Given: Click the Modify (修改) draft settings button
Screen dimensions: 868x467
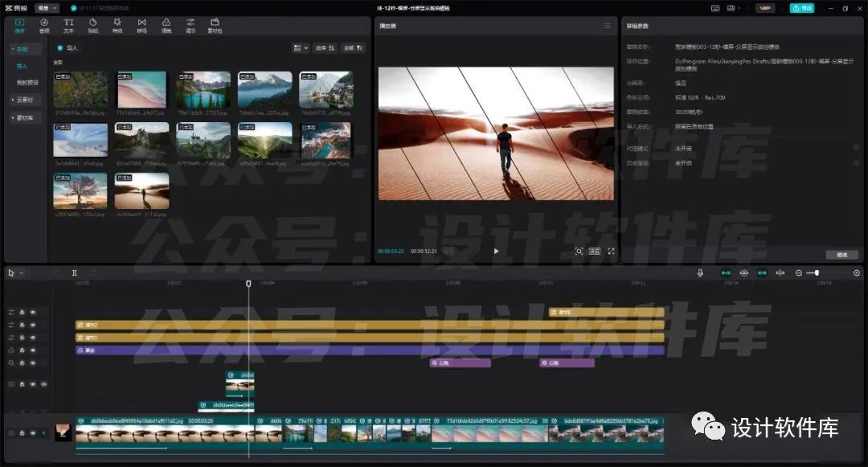Looking at the screenshot, I should [842, 255].
